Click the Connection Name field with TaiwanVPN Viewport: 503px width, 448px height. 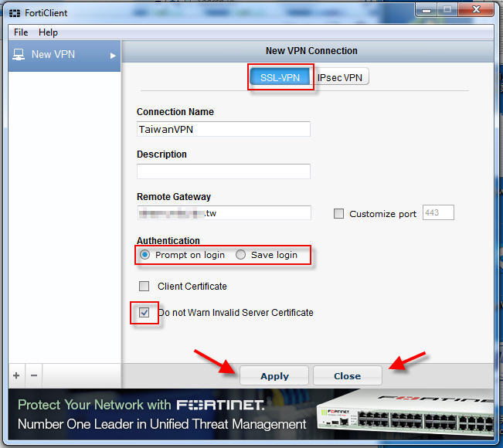223,129
